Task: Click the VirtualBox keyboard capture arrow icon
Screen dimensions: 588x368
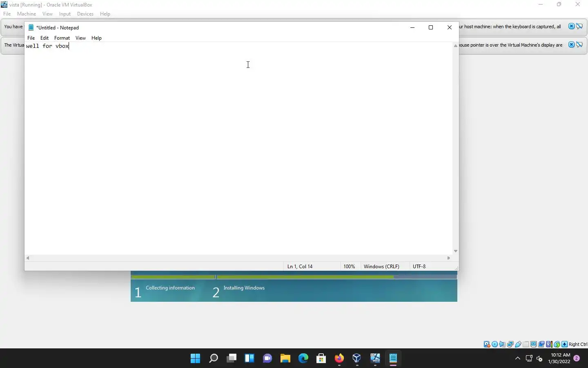Action: pos(564,344)
